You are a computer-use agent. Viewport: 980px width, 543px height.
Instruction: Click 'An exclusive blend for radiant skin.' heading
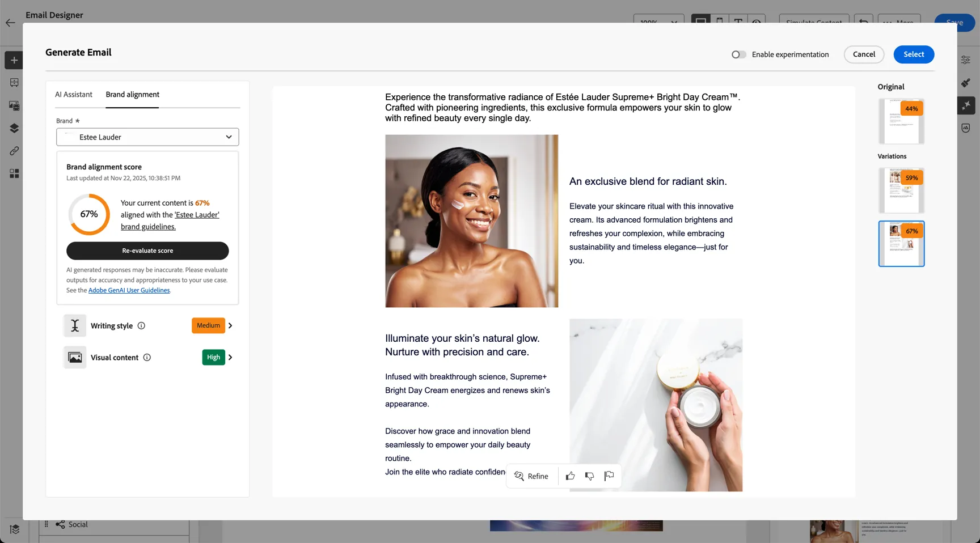click(648, 181)
